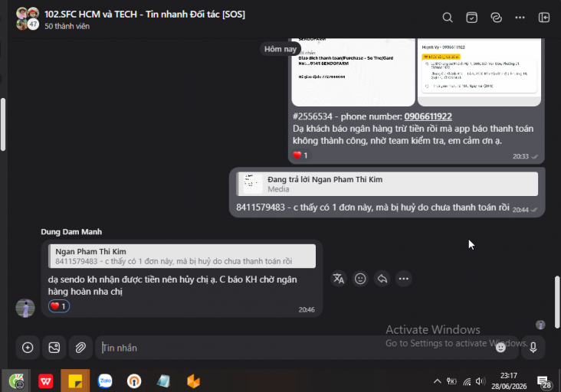
Task: Click the 'Hôm nay' date label
Action: click(280, 49)
